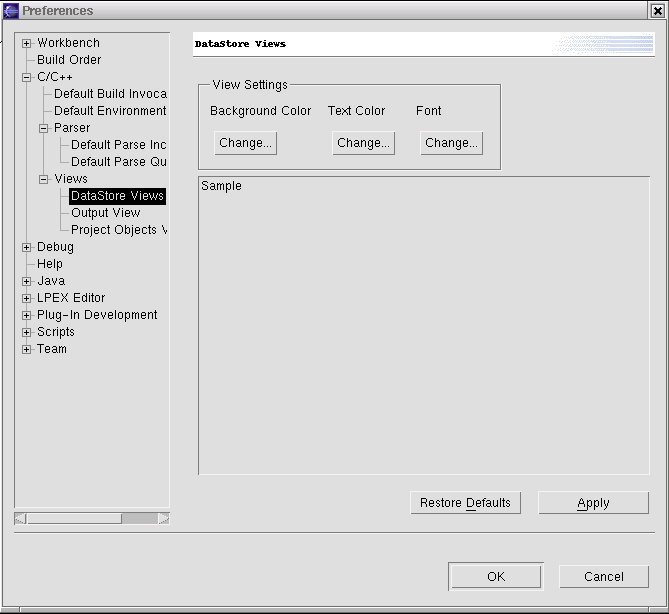Viewport: 669px width, 614px height.
Task: Click Change button under Font
Action: point(451,143)
